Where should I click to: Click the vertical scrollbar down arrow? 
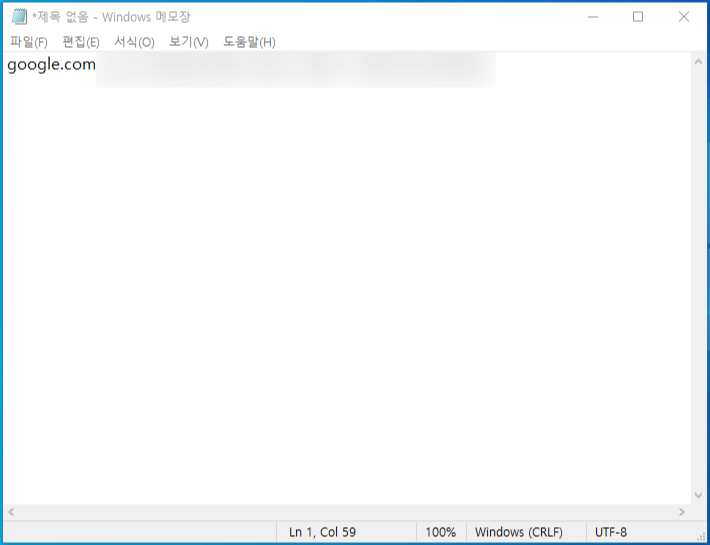[698, 495]
